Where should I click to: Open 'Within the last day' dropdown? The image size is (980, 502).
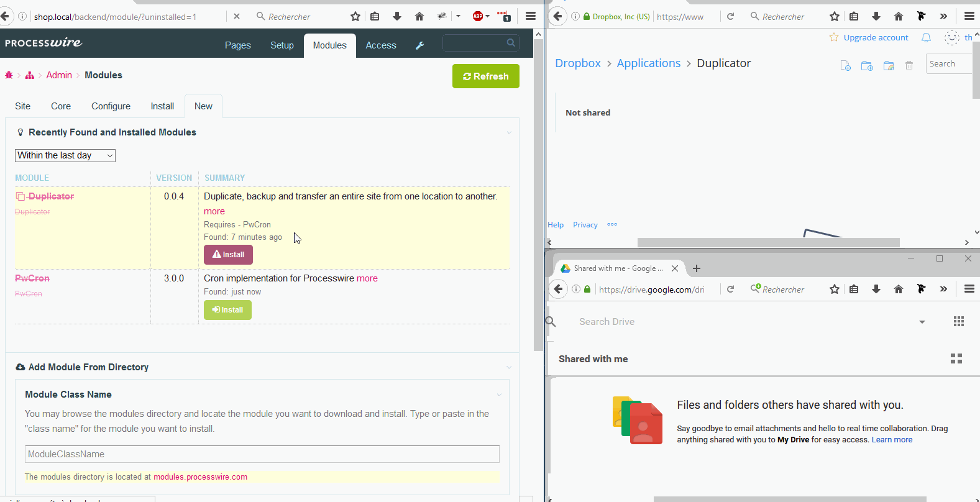65,155
